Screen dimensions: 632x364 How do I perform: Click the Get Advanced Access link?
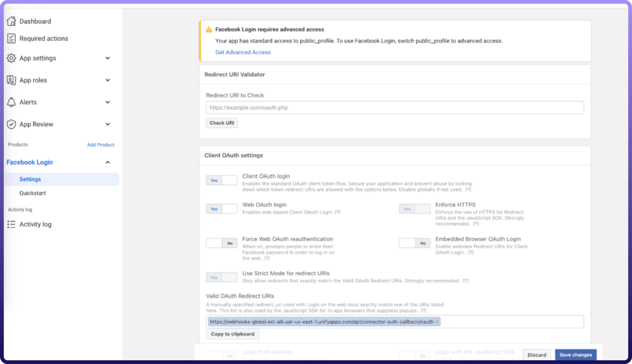tap(243, 52)
